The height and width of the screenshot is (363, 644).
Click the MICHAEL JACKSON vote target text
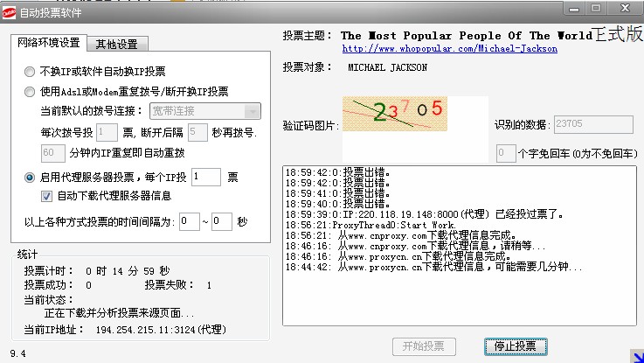(x=387, y=67)
